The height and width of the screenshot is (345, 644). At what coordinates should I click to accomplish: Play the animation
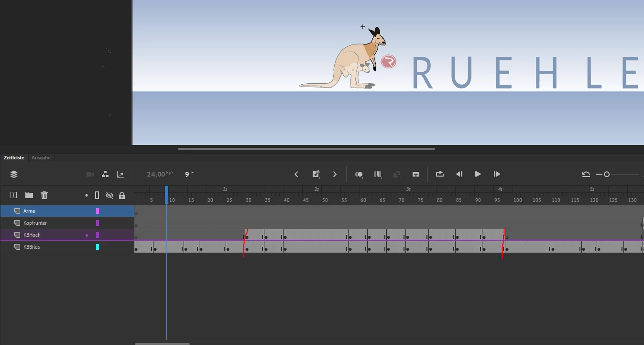(478, 174)
